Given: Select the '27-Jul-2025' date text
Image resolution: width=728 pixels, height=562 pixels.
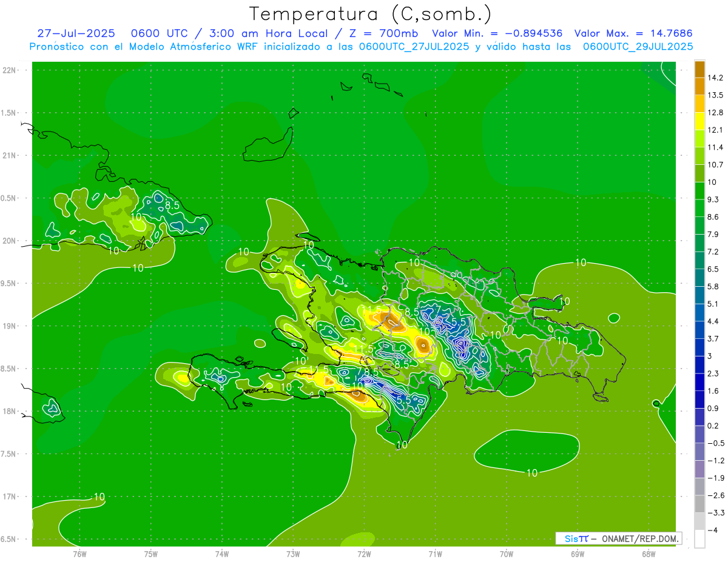Looking at the screenshot, I should (x=76, y=33).
